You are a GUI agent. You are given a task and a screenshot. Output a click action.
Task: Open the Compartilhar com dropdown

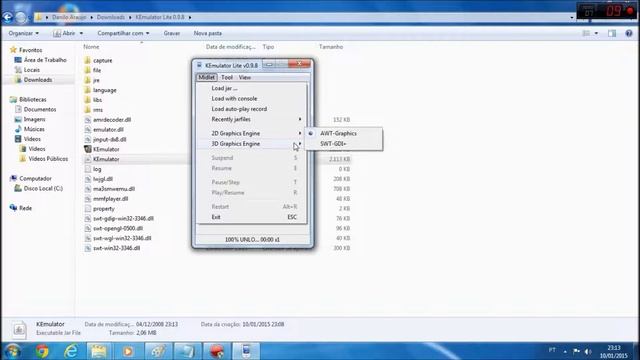[123, 33]
